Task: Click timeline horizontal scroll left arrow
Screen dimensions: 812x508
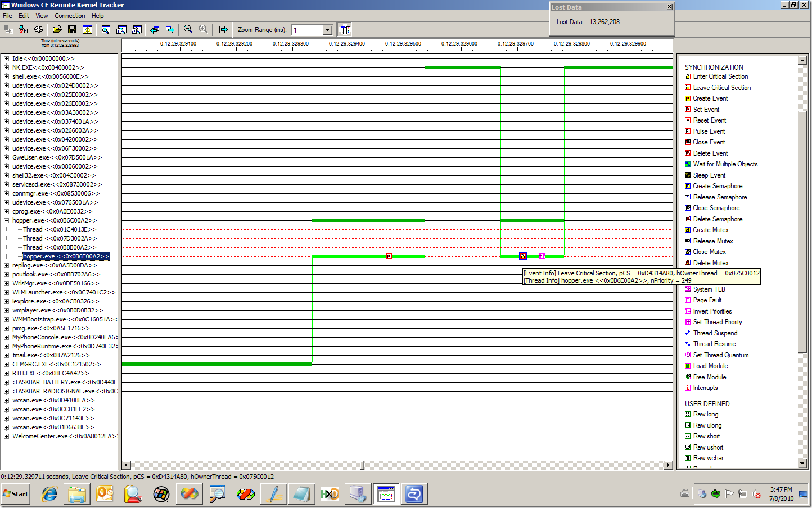Action: pos(127,465)
